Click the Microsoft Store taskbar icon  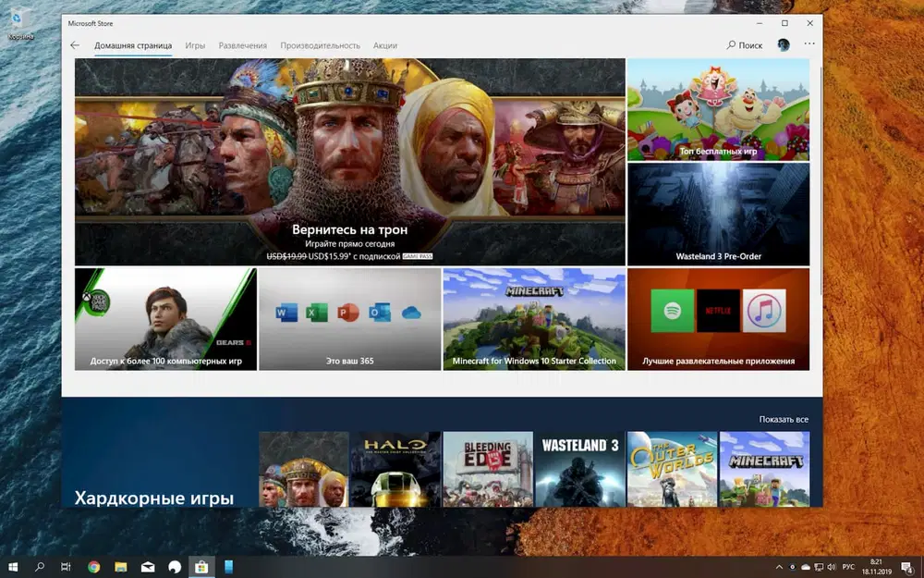(200, 567)
